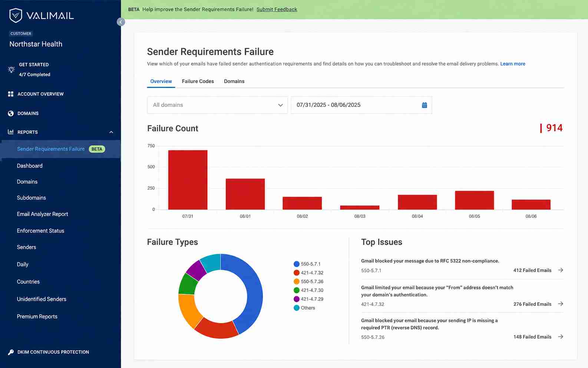Switch to the Failure Codes tab
Image resolution: width=588 pixels, height=368 pixels.
click(x=198, y=81)
